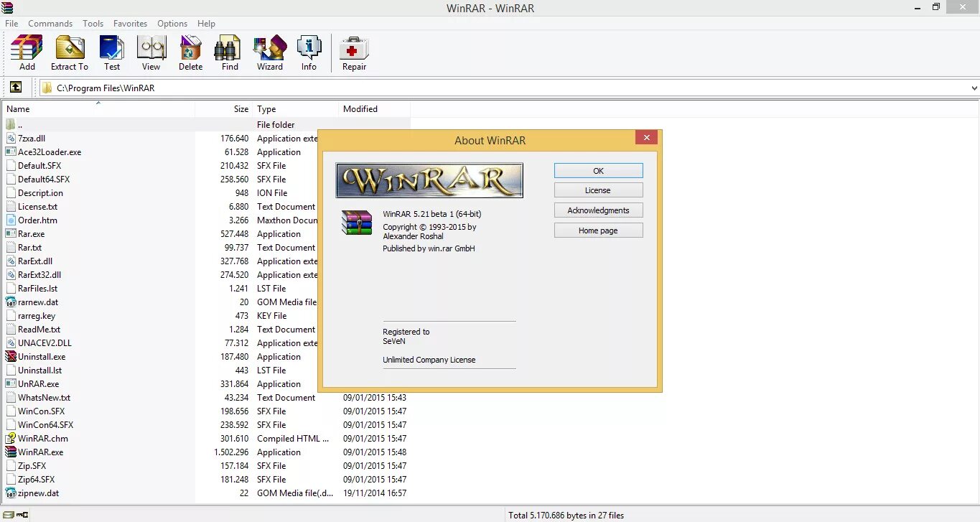Select the Zip.SFX file
Screen dimensions: 980x522
click(32, 466)
